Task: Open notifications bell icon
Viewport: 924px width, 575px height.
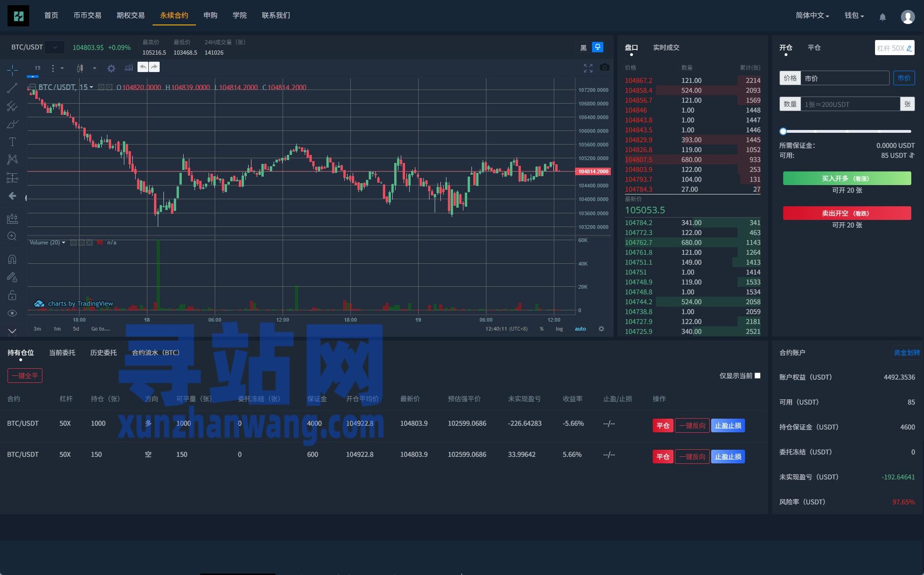Action: 883,17
